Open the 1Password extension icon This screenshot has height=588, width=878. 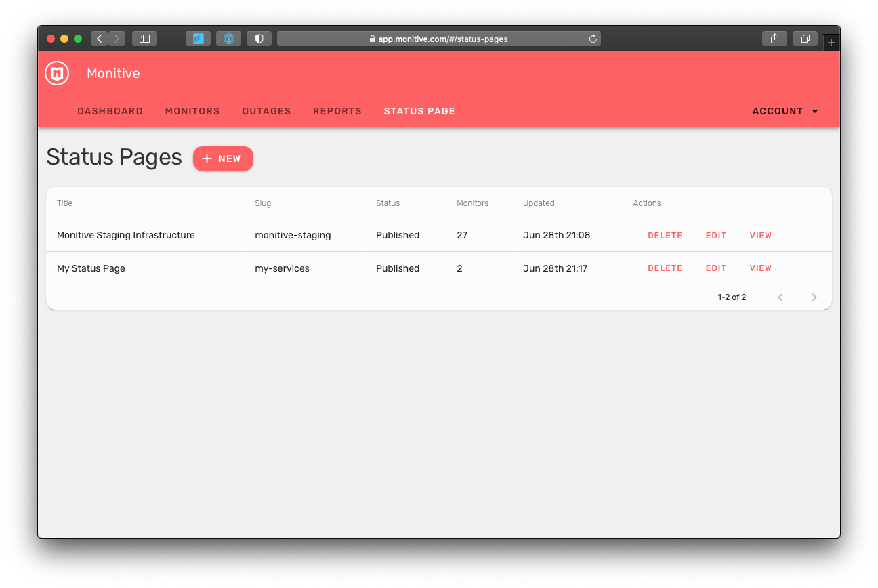228,39
